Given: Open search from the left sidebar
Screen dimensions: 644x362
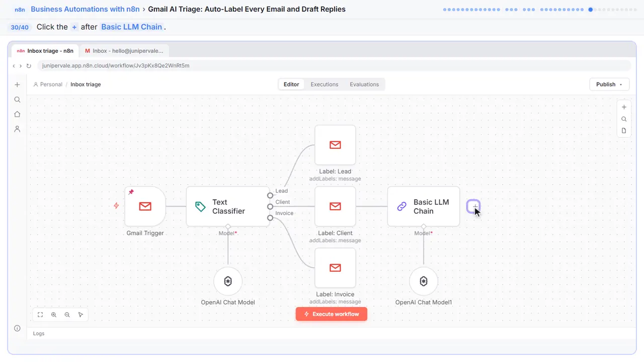Looking at the screenshot, I should click(17, 100).
